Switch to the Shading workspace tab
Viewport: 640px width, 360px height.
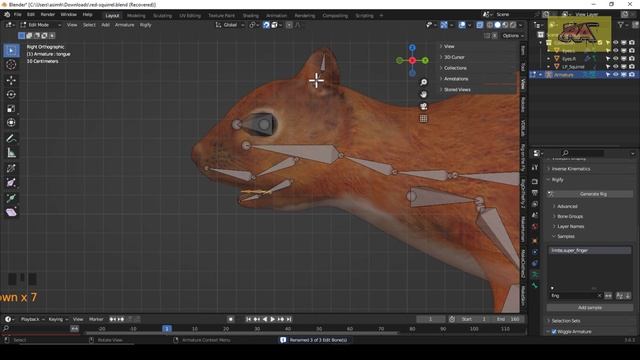[x=251, y=16]
